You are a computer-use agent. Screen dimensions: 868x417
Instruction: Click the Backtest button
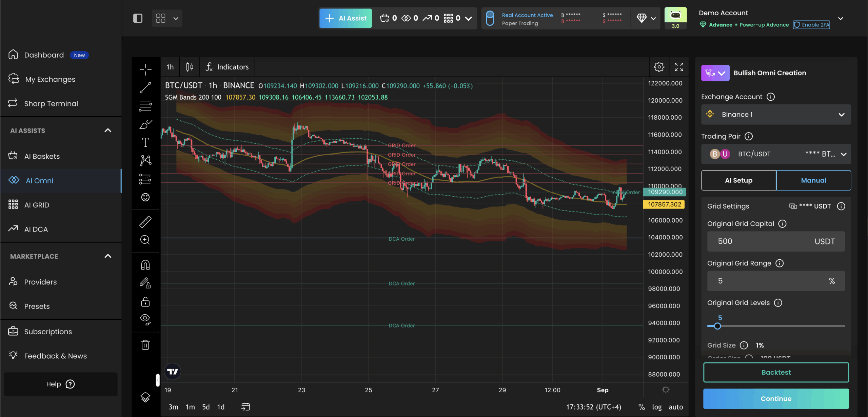(776, 372)
